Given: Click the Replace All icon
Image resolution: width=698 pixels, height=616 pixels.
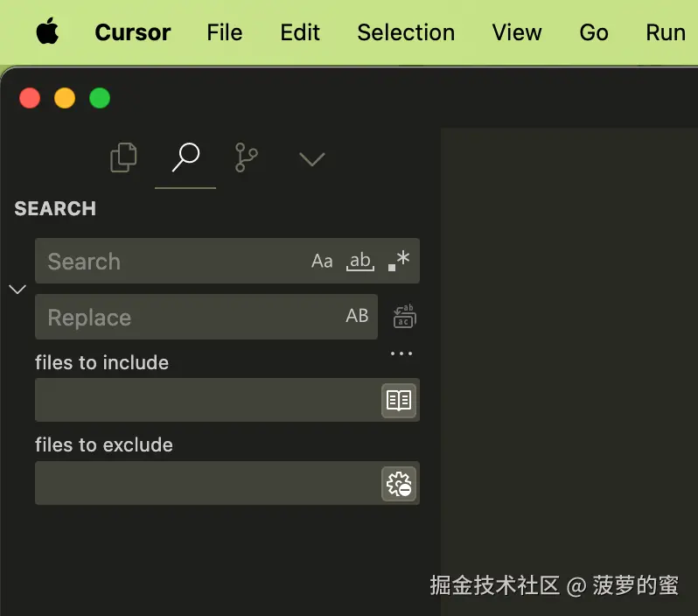Looking at the screenshot, I should tap(405, 316).
